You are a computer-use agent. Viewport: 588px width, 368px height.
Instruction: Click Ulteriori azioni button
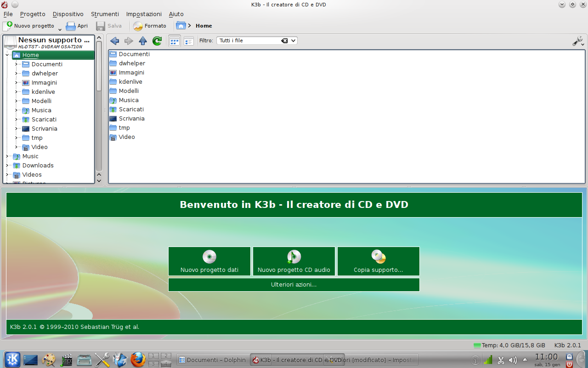click(294, 285)
